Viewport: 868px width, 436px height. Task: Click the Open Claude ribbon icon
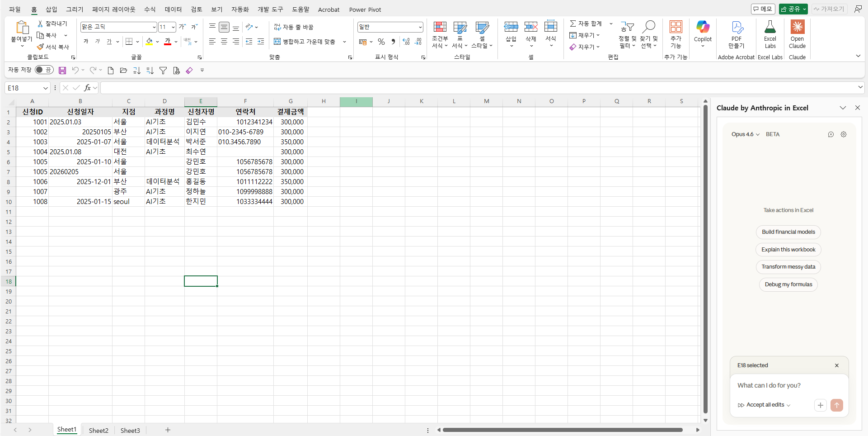click(x=798, y=27)
